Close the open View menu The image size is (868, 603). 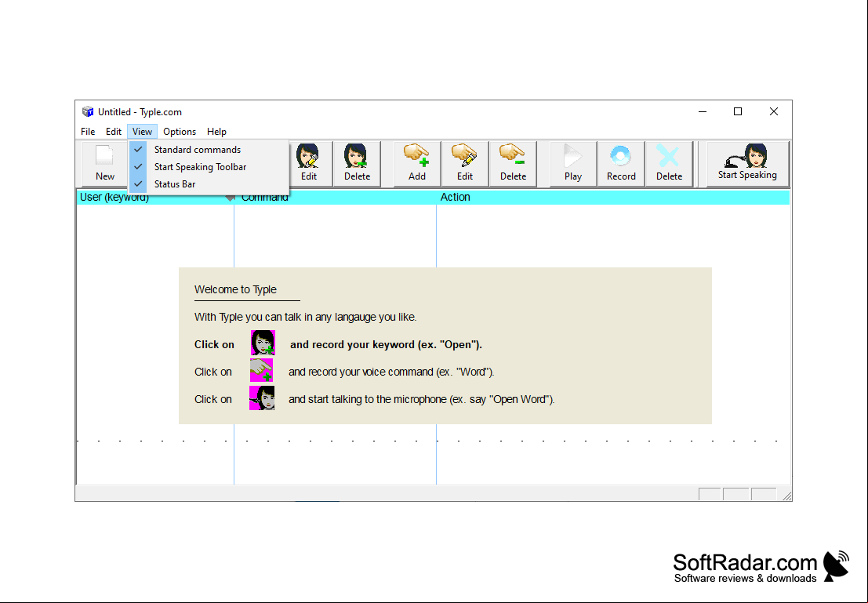[142, 132]
